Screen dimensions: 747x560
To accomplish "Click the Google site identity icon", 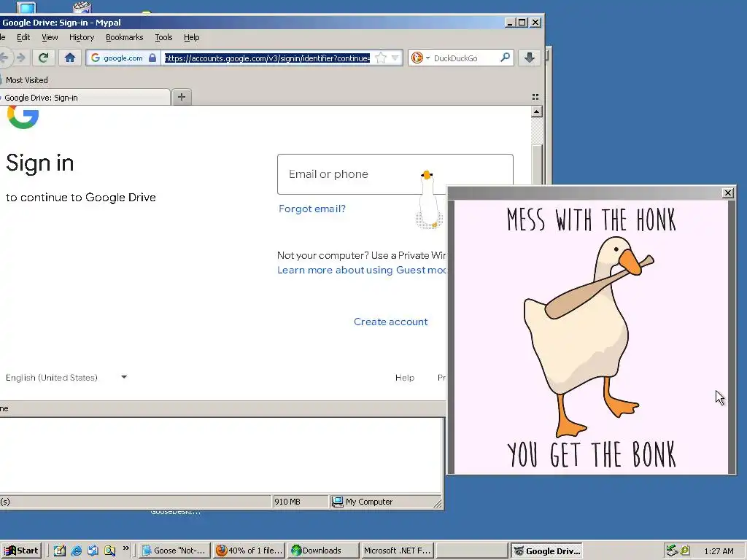I will coord(96,58).
